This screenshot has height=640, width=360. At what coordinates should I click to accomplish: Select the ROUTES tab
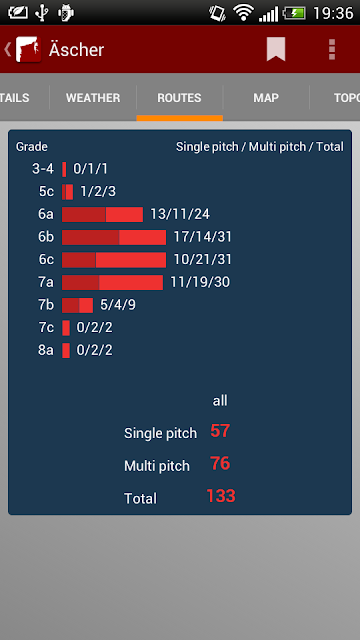click(x=180, y=98)
